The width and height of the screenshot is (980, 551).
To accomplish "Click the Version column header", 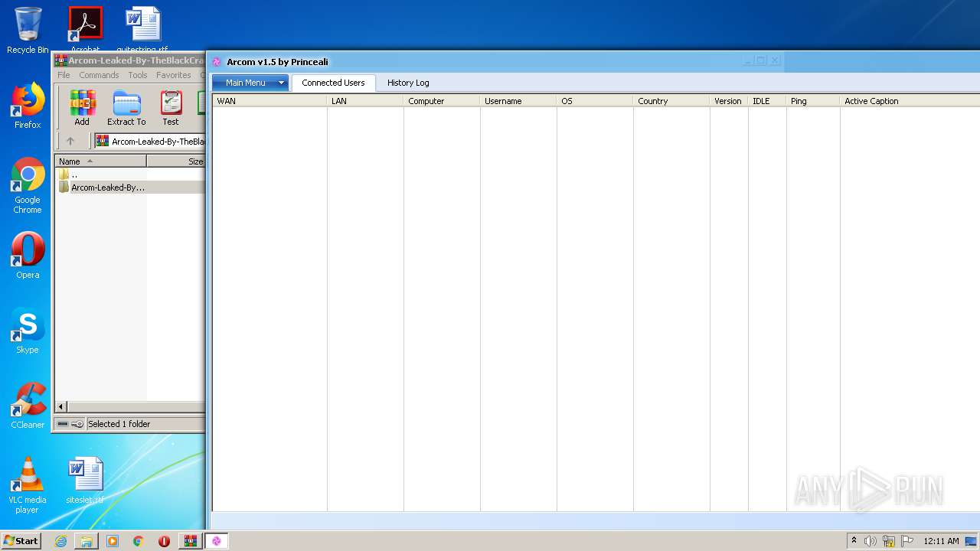I will (729, 101).
